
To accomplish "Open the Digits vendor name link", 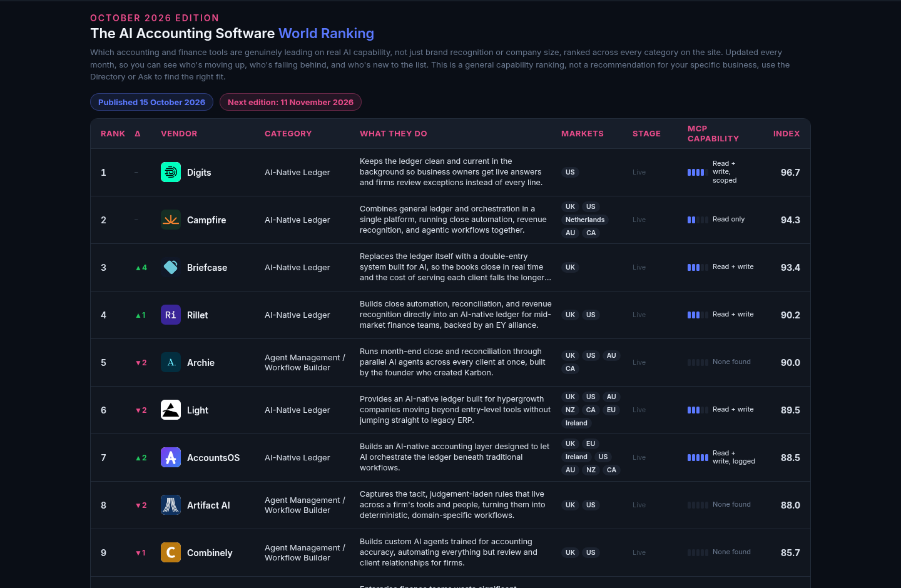I will point(199,173).
